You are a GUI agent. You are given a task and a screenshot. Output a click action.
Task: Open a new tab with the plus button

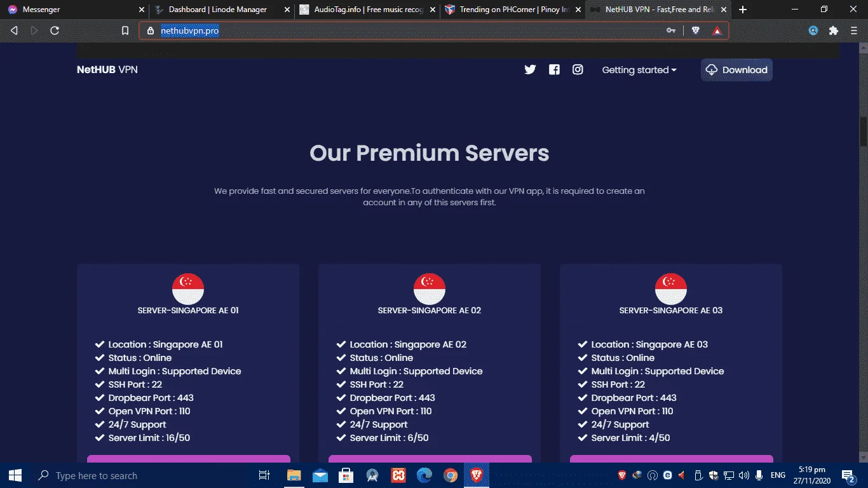coord(743,10)
